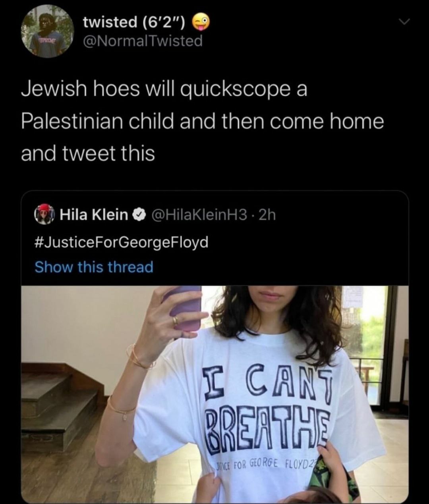Click the Hila Klein profile avatar
Viewport: 429px width, 504px height.
point(45,214)
